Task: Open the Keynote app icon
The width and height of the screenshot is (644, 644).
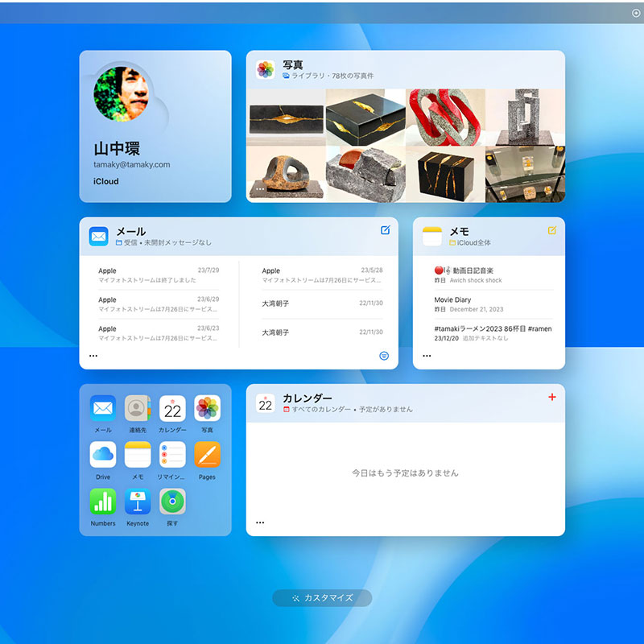Action: pos(138,502)
